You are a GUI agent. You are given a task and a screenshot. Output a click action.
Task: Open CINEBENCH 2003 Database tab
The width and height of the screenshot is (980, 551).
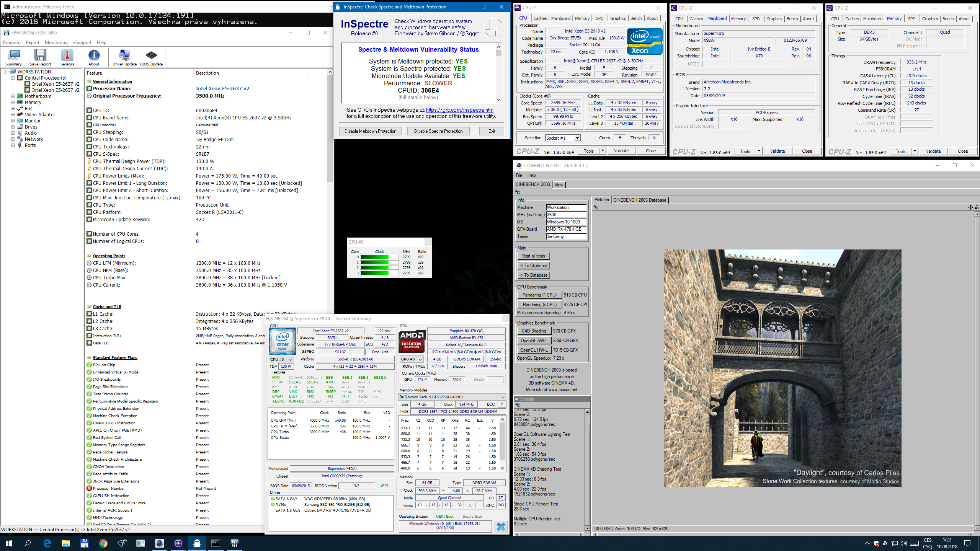(639, 200)
